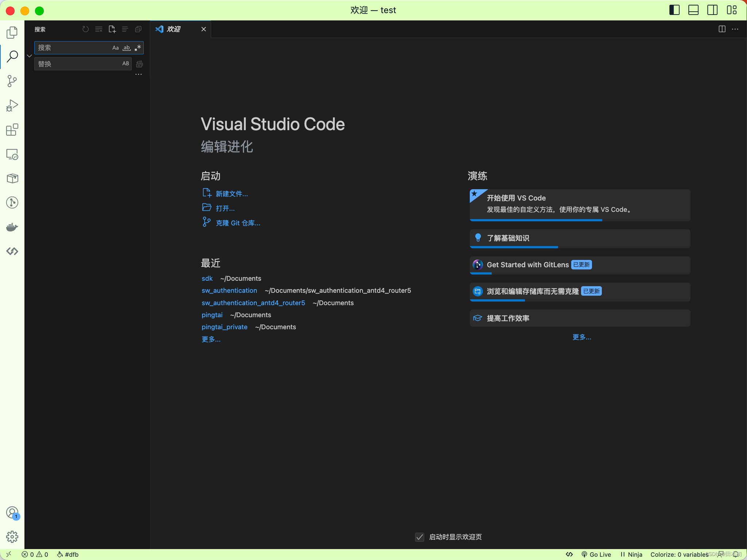The height and width of the screenshot is (560, 747).
Task: Open 更多... under walkthroughs
Action: (582, 337)
